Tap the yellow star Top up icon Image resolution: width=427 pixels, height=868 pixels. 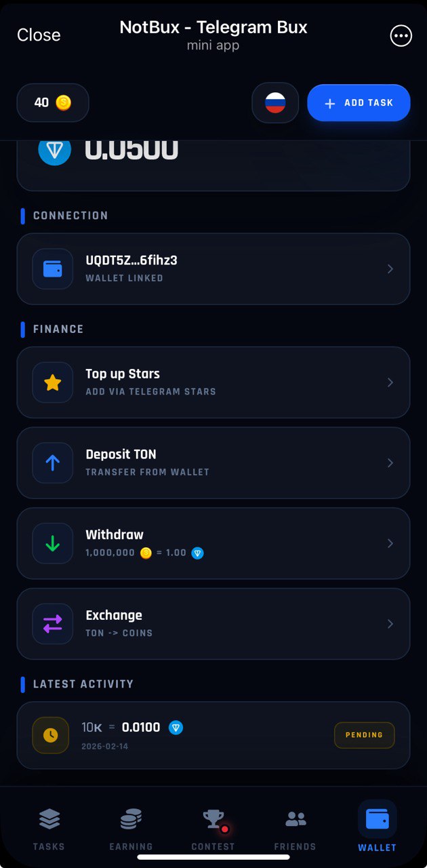pos(52,382)
